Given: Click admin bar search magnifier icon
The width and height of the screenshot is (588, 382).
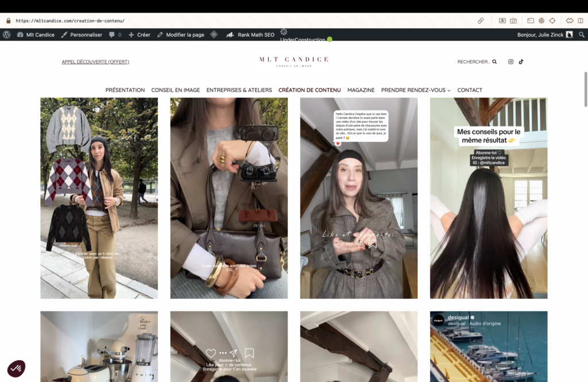Looking at the screenshot, I should click(581, 34).
